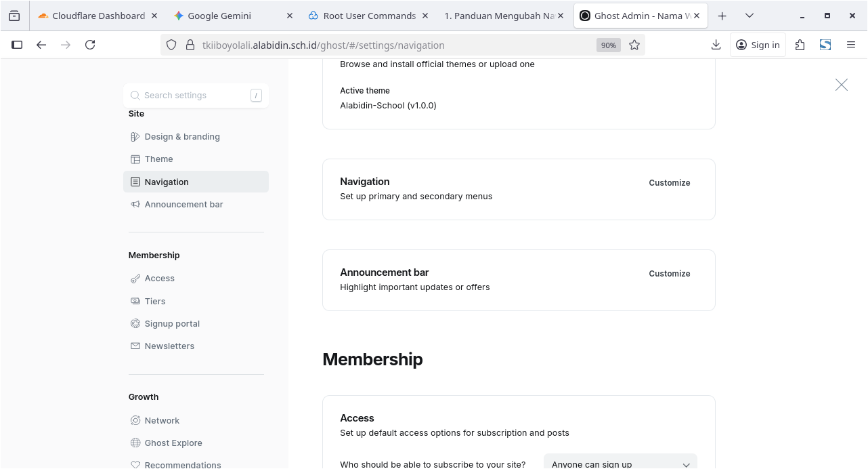Viewport: 868px width, 469px height.
Task: Click the Design & branding sidebar icon
Action: tap(135, 137)
